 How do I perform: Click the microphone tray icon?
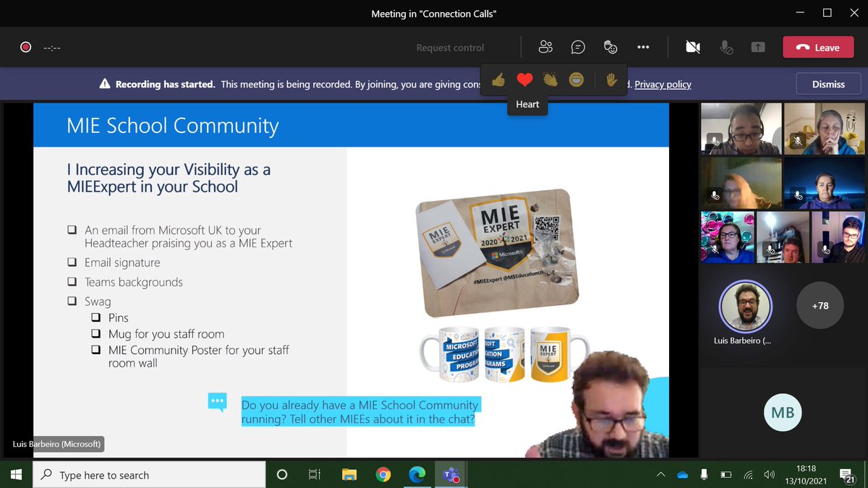click(x=704, y=475)
